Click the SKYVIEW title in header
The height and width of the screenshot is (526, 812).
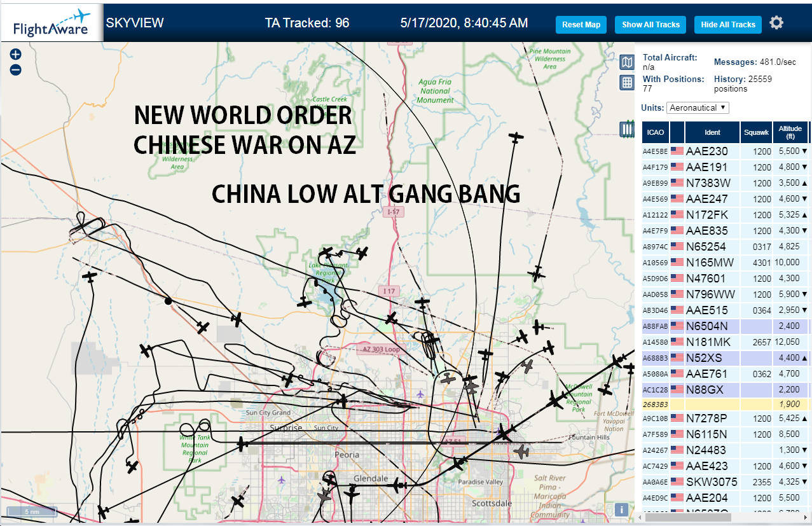pos(135,23)
